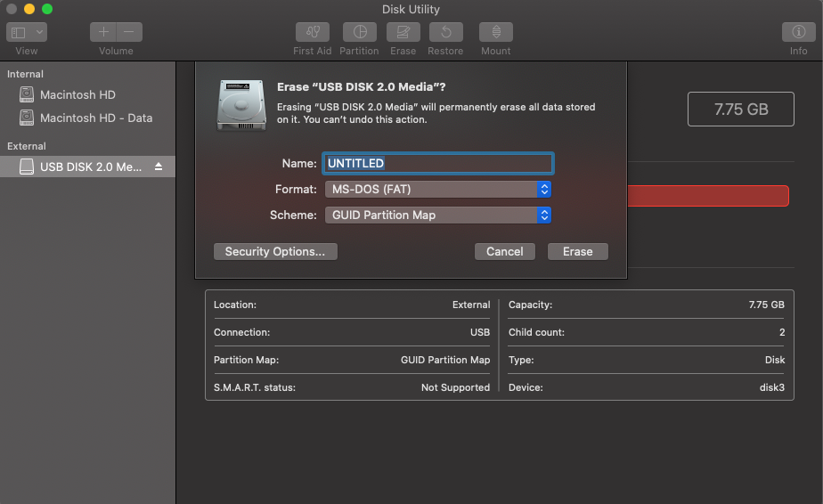This screenshot has height=504, width=823.
Task: Click the green zoom window button
Action: (x=47, y=9)
